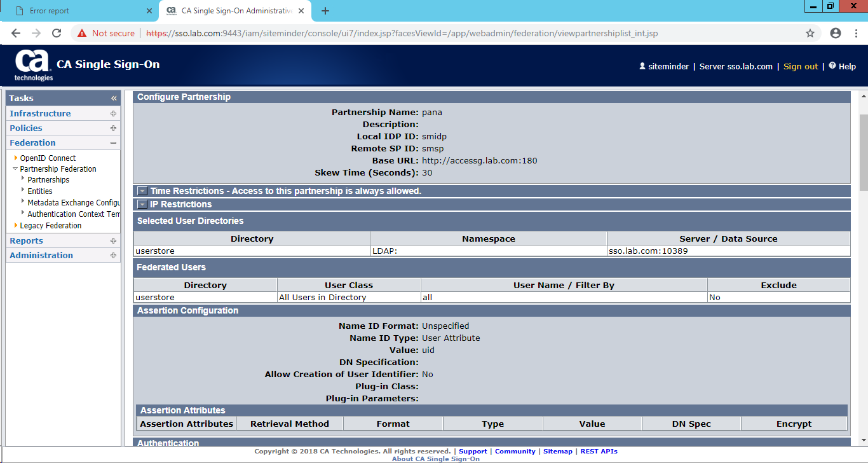Click the address bar URL

[x=402, y=33]
